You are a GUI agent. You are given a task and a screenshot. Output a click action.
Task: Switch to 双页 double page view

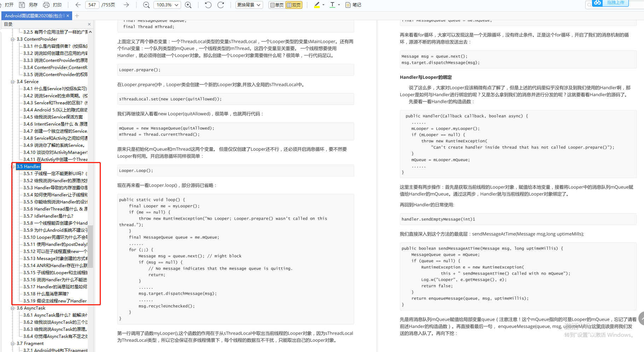294,5
